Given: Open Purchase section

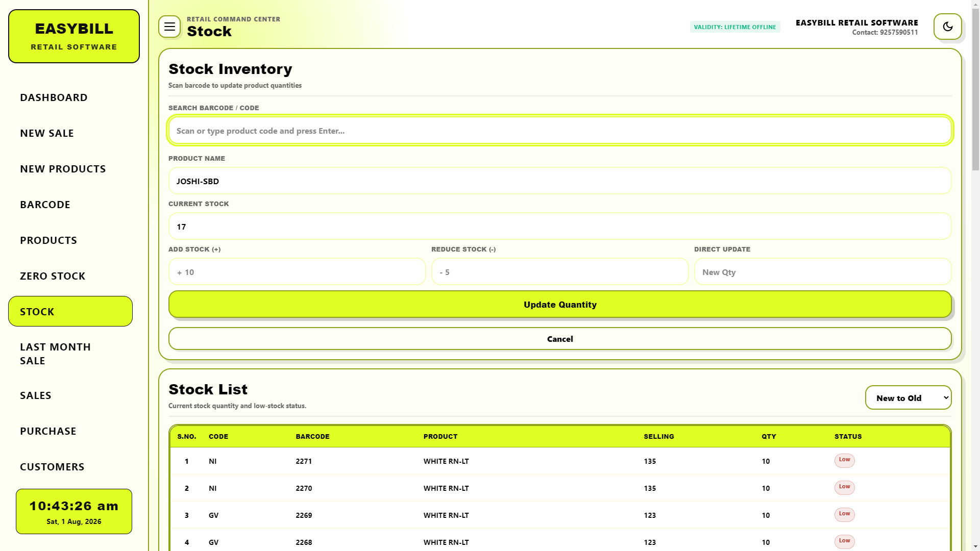Looking at the screenshot, I should [x=70, y=431].
